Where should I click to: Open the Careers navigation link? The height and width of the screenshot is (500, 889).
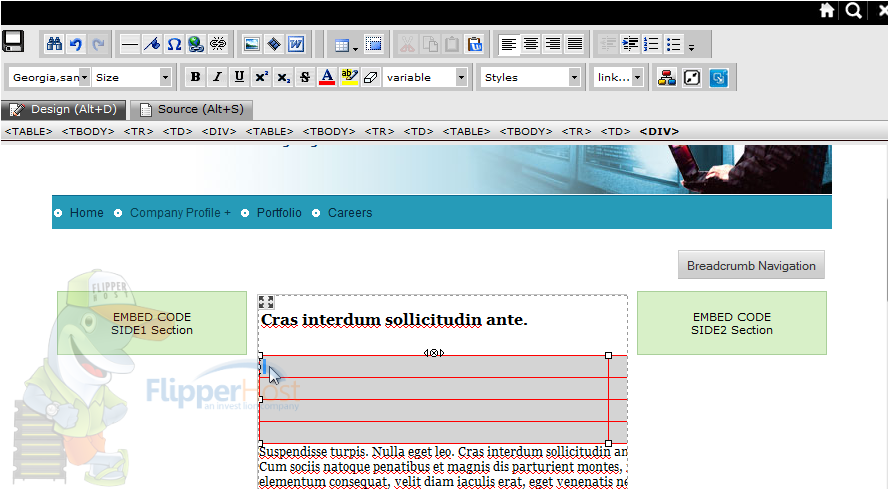[350, 213]
